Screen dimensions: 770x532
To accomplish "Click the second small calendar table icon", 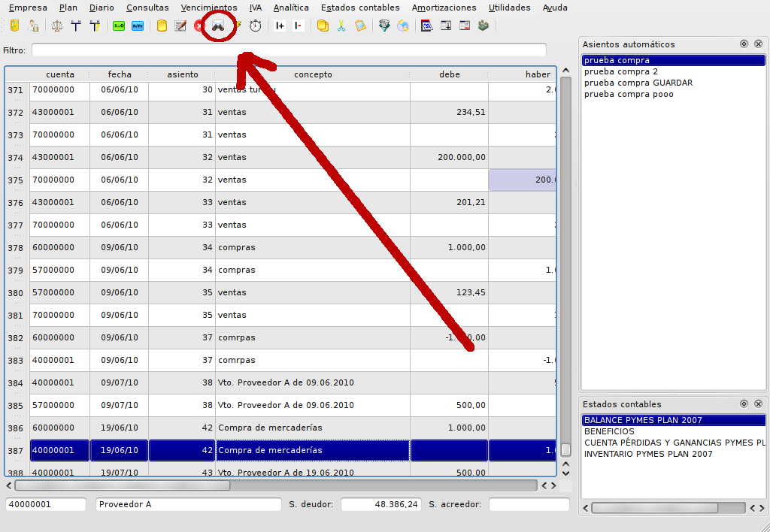I will (465, 26).
